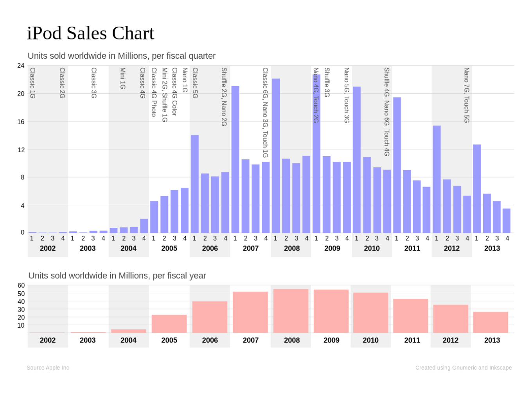Click the Shuffle 3G release label
This screenshot has height=395, width=532.
(x=327, y=82)
